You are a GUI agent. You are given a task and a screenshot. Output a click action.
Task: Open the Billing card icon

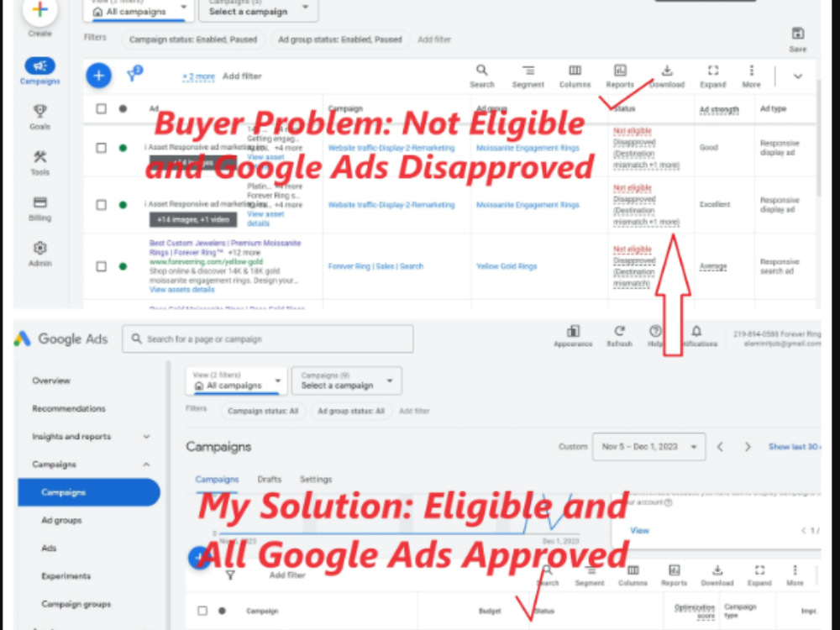point(39,202)
